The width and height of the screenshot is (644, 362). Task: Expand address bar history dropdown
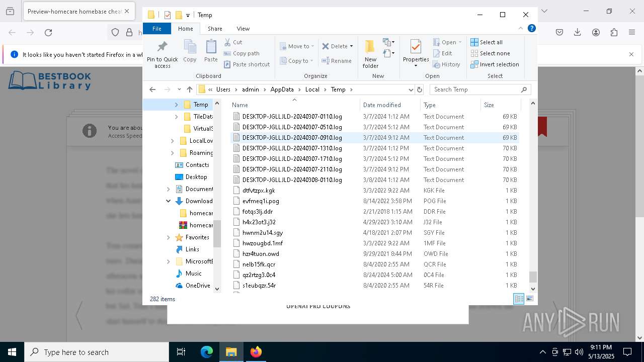point(411,89)
